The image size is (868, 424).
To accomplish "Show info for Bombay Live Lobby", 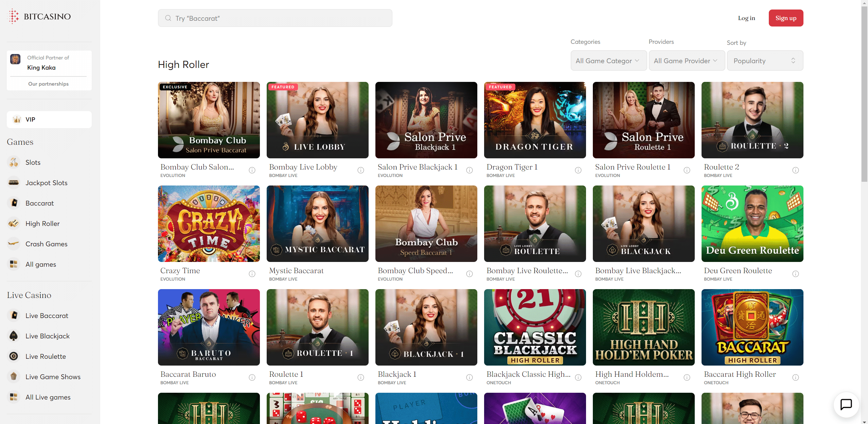I will tap(361, 170).
